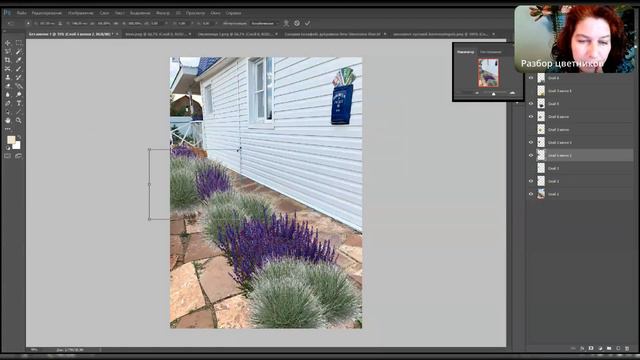Select the Слой 3 layer thumbnail
The height and width of the screenshot is (360, 640).
click(541, 168)
